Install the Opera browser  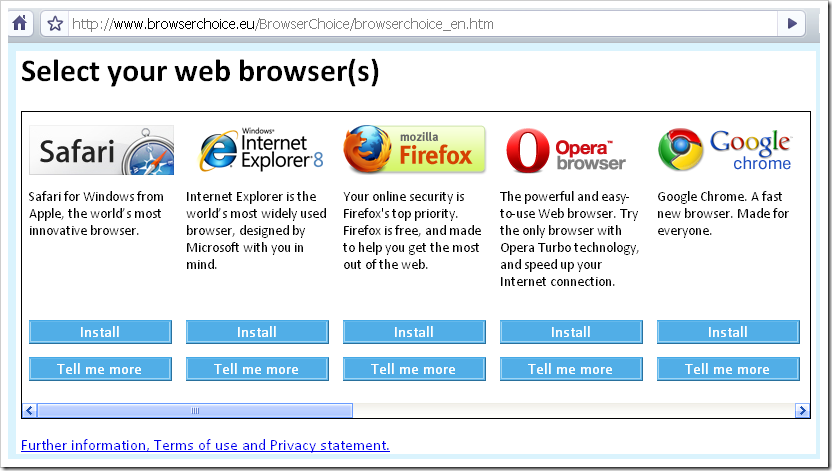(571, 332)
